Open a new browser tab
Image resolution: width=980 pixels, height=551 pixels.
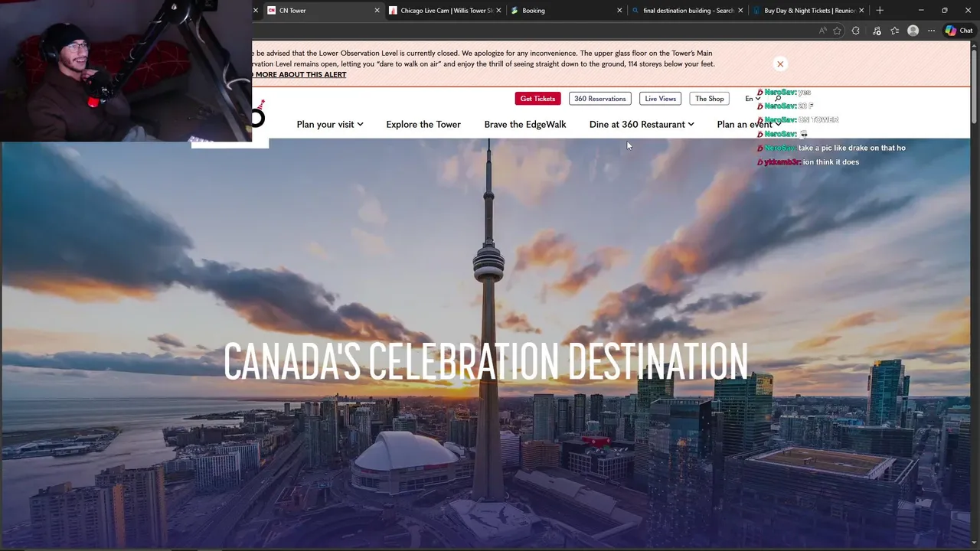coord(880,11)
